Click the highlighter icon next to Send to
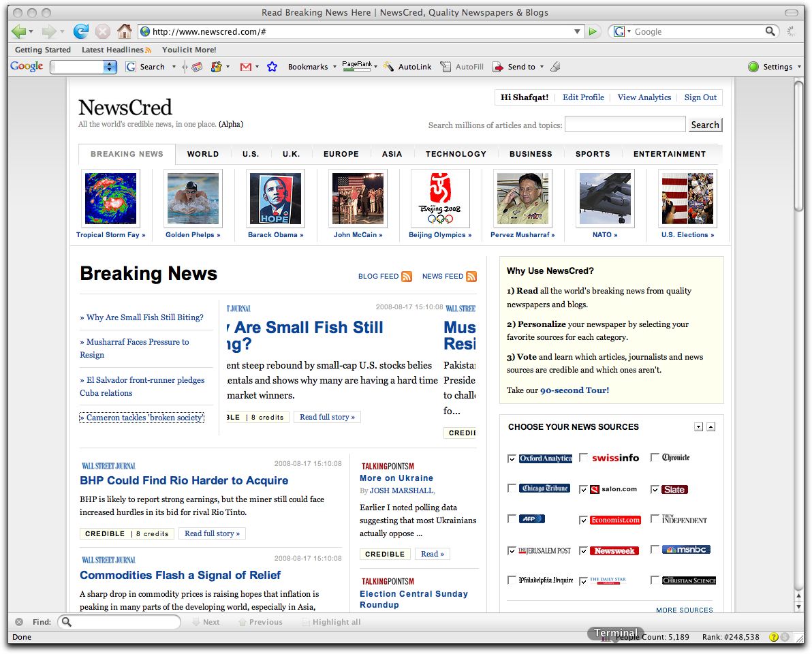812x654 pixels. [555, 66]
